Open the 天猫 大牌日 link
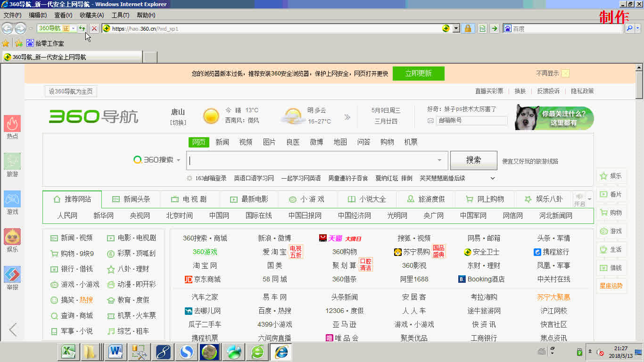The image size is (644, 362). point(340,238)
